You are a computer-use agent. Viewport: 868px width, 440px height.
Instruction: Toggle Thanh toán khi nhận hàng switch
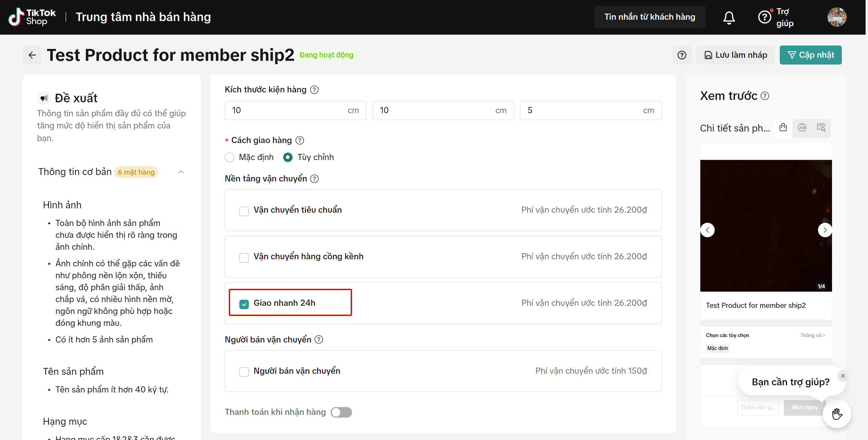(x=341, y=412)
